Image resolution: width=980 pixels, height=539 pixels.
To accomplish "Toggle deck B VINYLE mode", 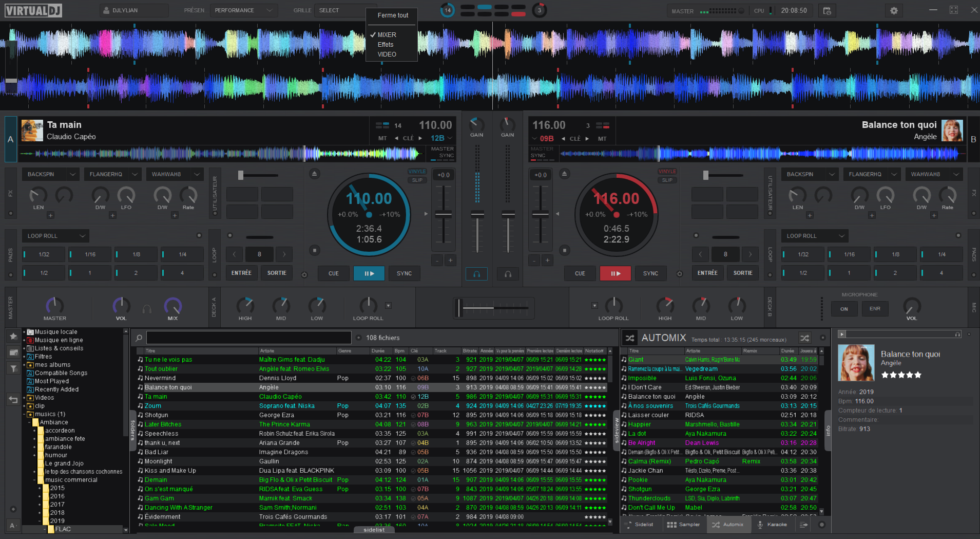I will (667, 172).
